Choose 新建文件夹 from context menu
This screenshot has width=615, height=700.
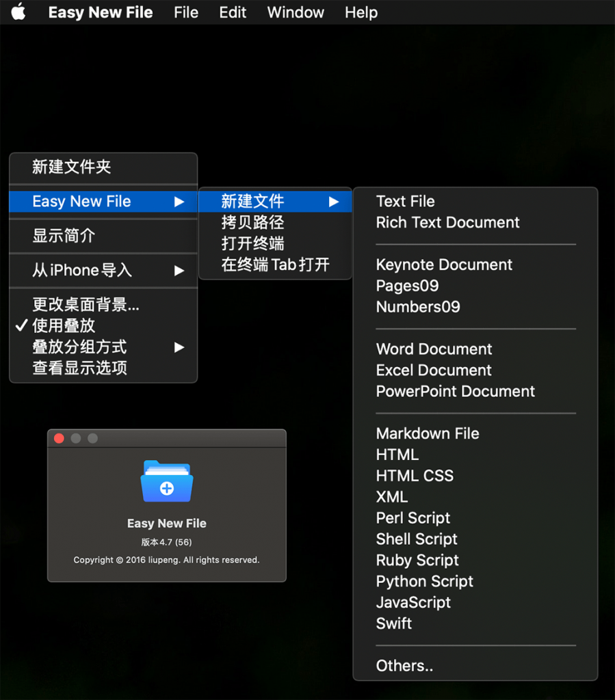click(103, 167)
